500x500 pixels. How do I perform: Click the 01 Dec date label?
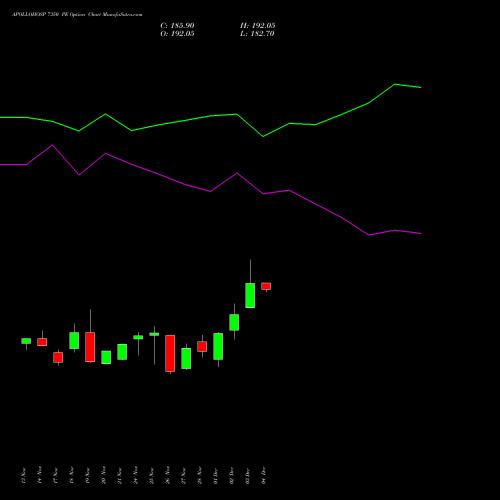216,475
